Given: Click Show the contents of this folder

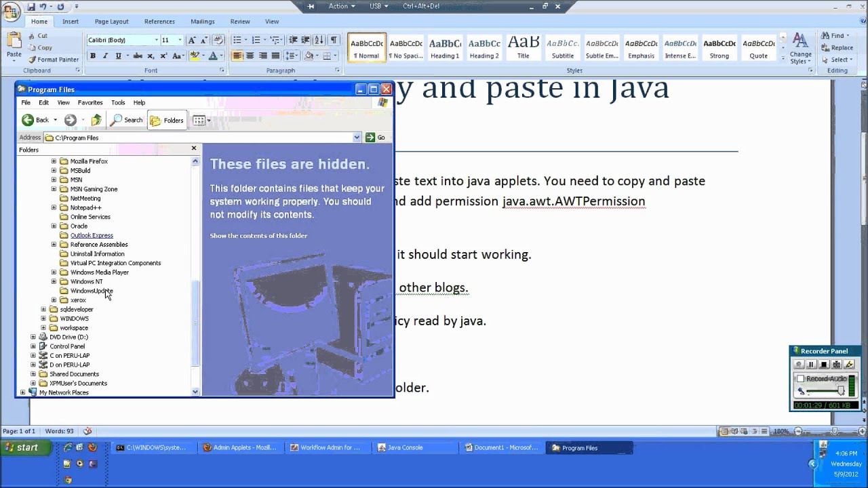Looking at the screenshot, I should (x=258, y=236).
